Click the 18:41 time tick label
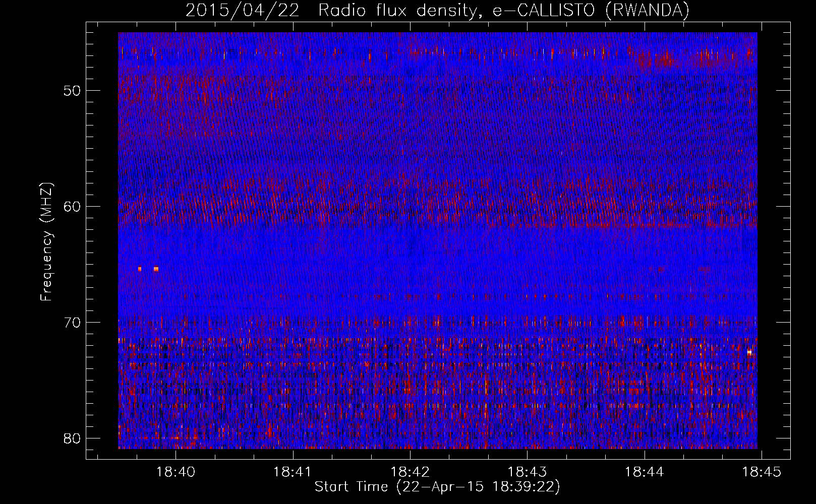Screen dimensions: 816x504 [293, 472]
